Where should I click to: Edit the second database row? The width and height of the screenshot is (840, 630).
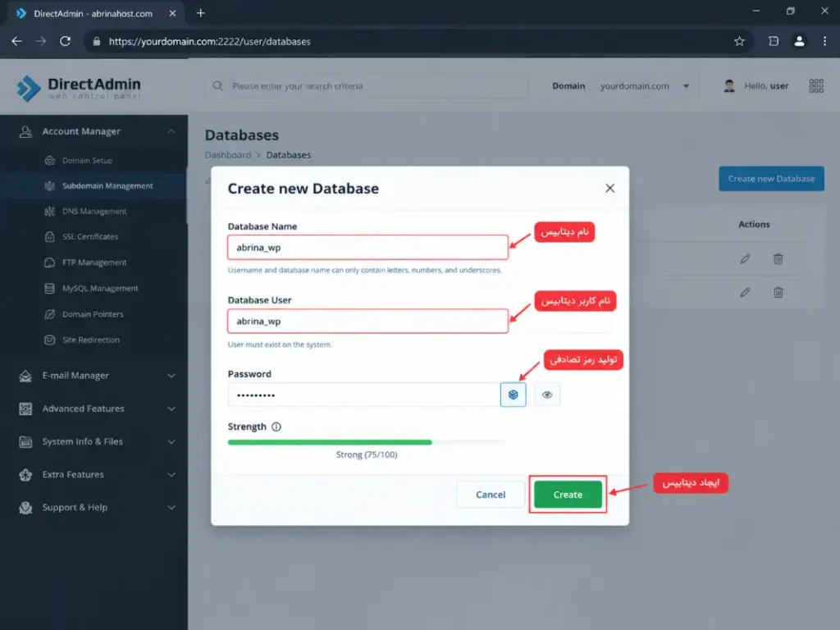[745, 293]
